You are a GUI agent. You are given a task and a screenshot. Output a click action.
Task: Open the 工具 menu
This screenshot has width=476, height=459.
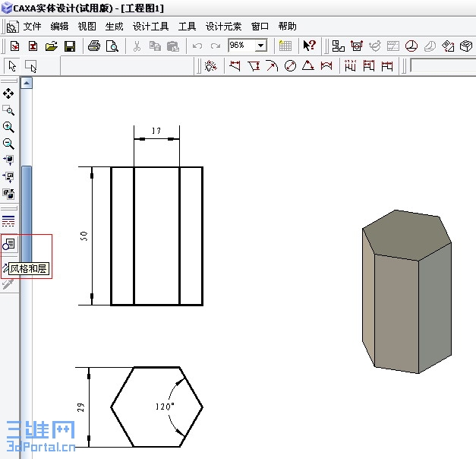click(187, 27)
